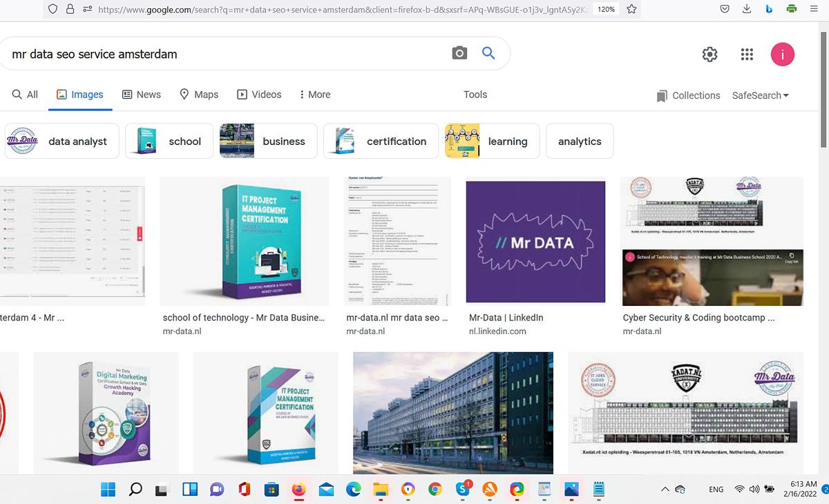829x504 pixels.
Task: Switch to the News tab
Action: click(x=141, y=95)
